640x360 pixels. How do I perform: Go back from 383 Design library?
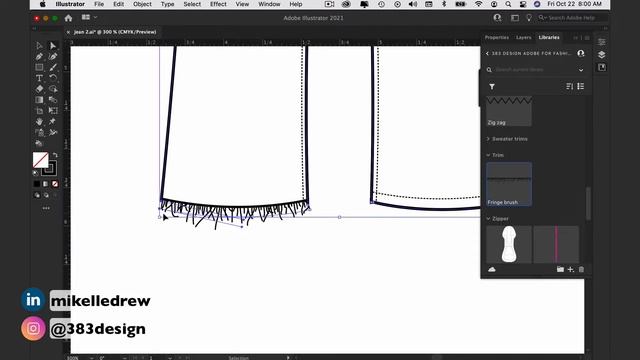pyautogui.click(x=487, y=53)
